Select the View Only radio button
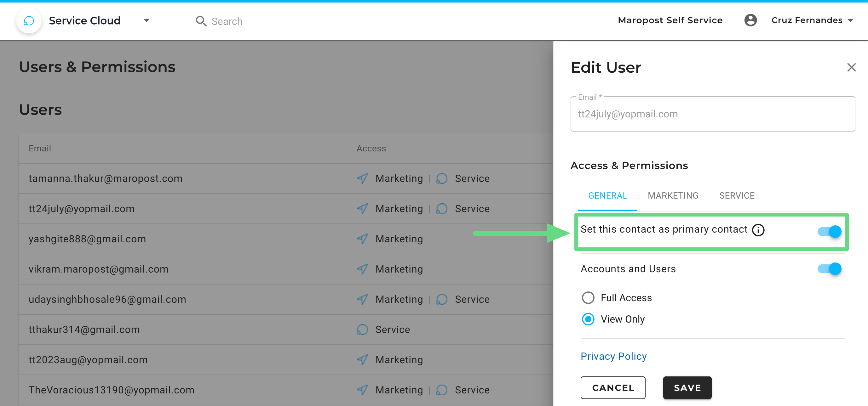Screen dimensions: 868x406 click(x=588, y=319)
